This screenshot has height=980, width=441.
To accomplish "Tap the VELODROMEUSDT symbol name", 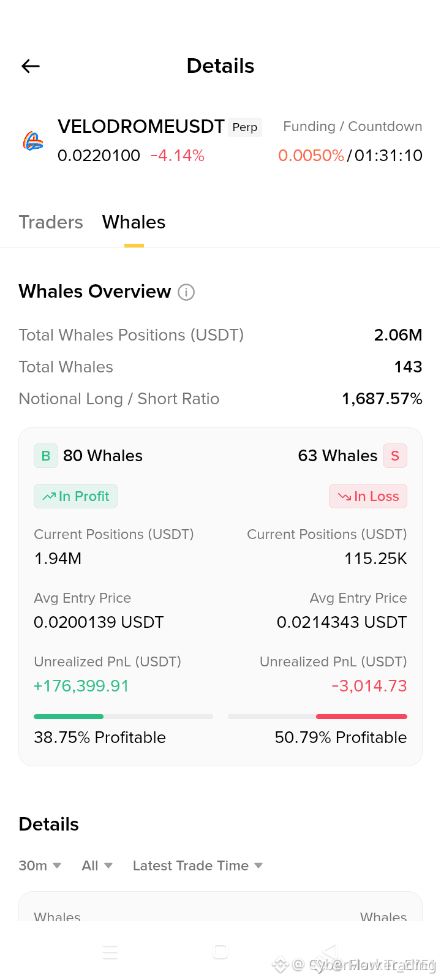I will pos(141,126).
